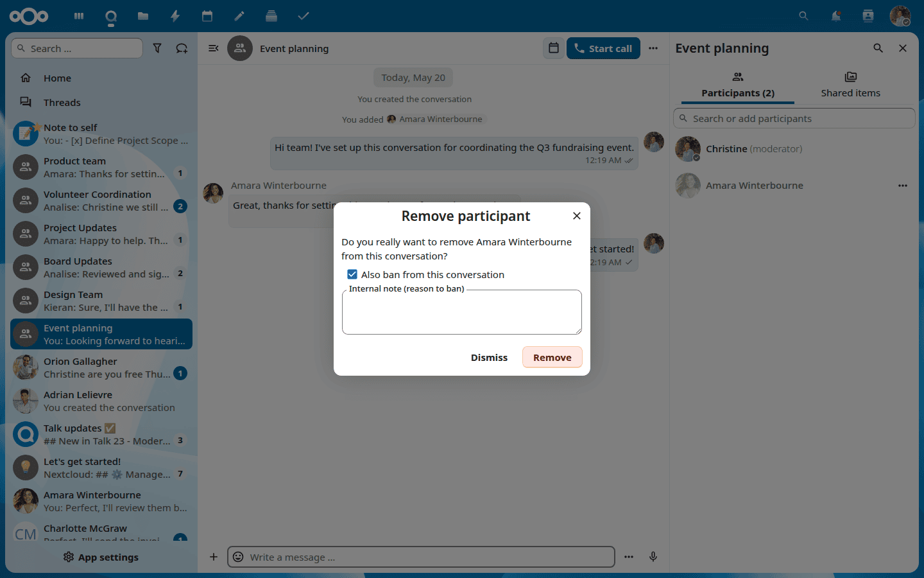This screenshot has height=578, width=924.
Task: Click the Remove button in the dialog
Action: tap(552, 358)
